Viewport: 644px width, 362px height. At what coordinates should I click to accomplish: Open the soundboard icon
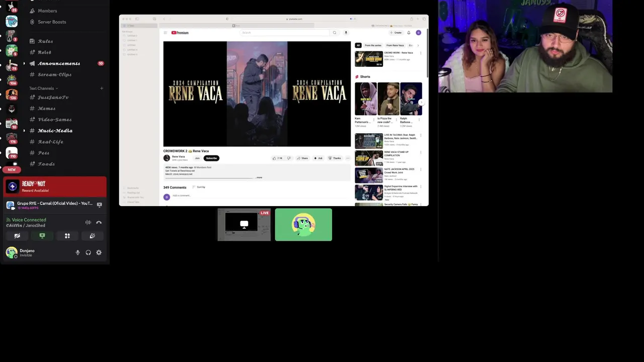[x=92, y=236]
